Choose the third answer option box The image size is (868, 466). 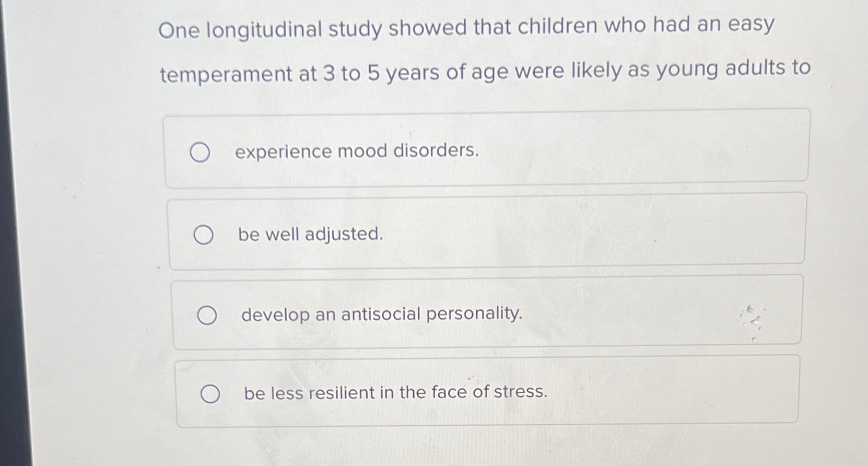(x=488, y=311)
